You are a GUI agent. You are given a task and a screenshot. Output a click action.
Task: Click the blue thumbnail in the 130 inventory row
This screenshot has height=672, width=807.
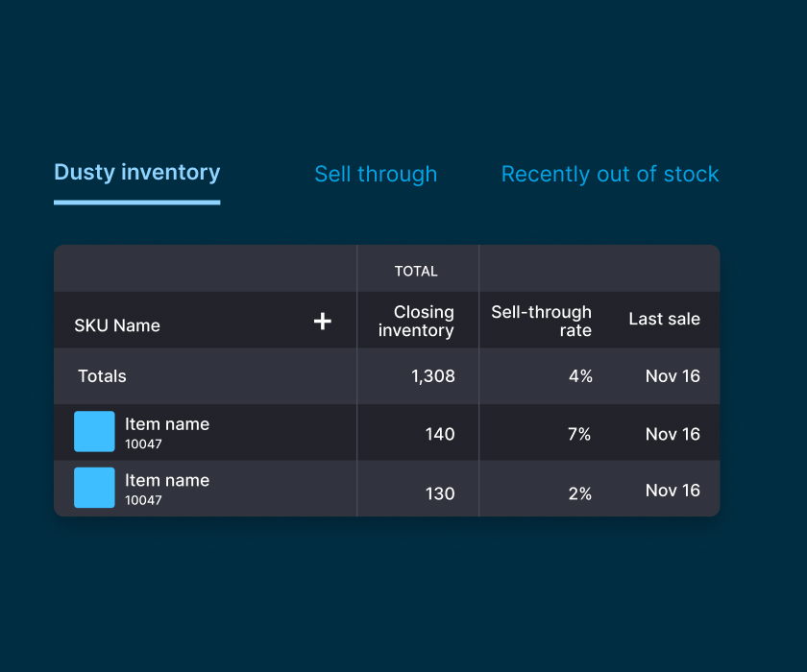pos(94,488)
